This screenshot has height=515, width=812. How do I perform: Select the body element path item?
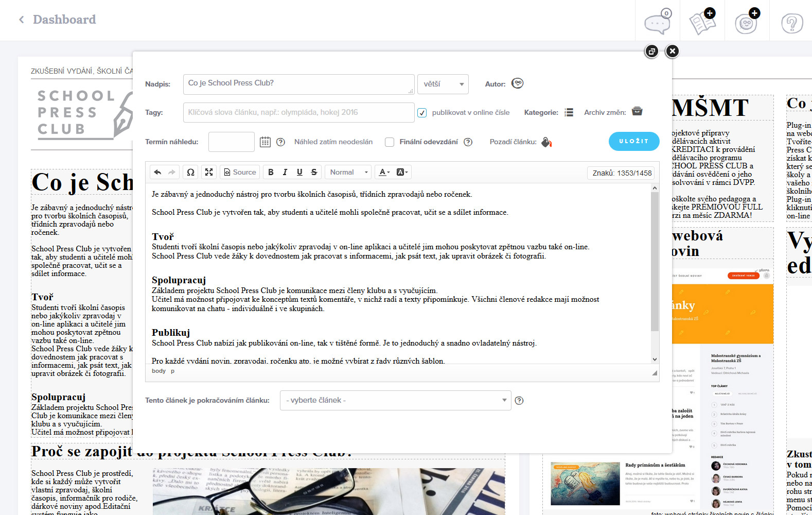point(158,371)
